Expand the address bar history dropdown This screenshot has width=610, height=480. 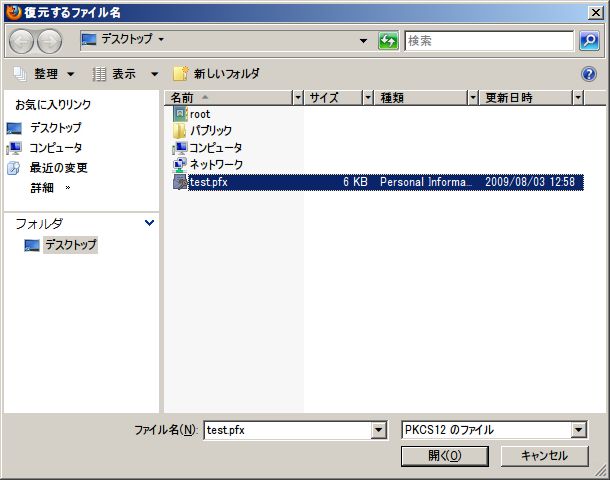click(x=363, y=40)
